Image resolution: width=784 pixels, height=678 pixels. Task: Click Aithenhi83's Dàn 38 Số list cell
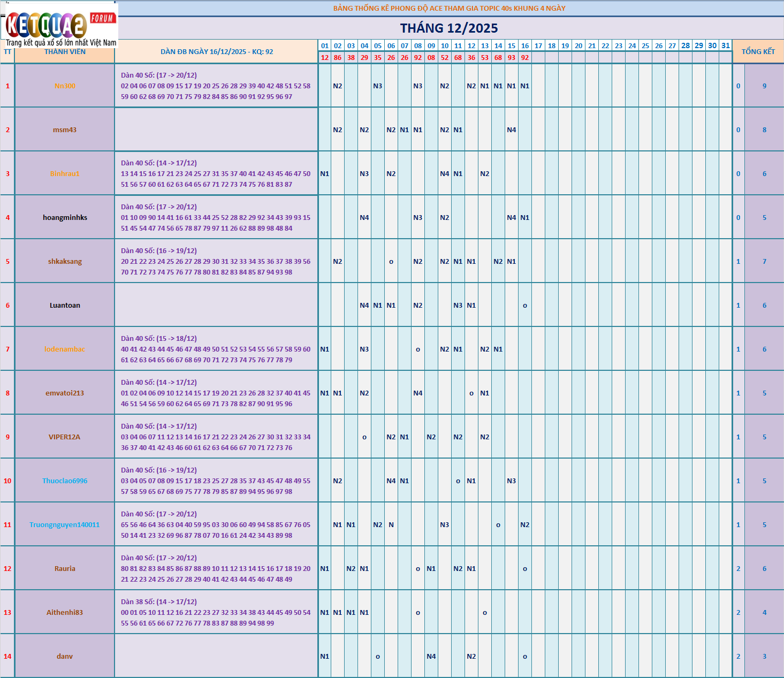pos(216,613)
